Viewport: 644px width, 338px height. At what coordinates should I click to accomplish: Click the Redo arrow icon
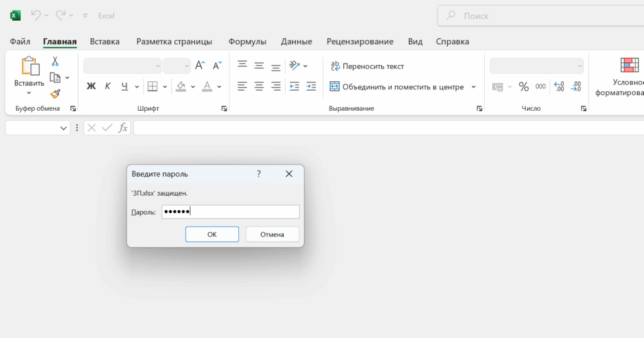[x=61, y=15]
